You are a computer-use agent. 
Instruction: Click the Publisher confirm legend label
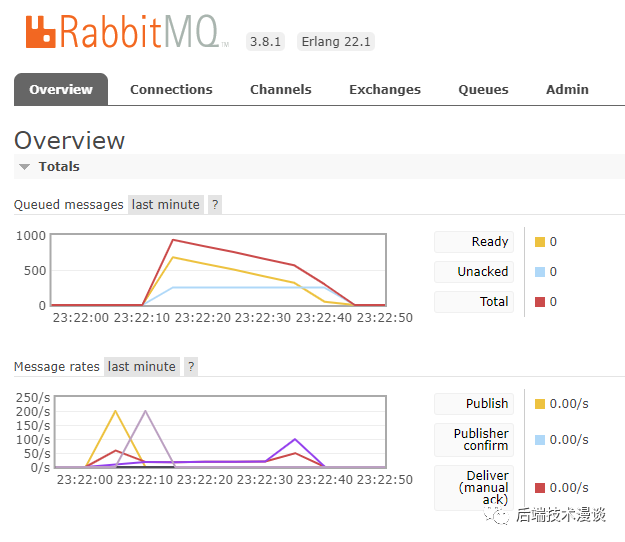pyautogui.click(x=474, y=440)
